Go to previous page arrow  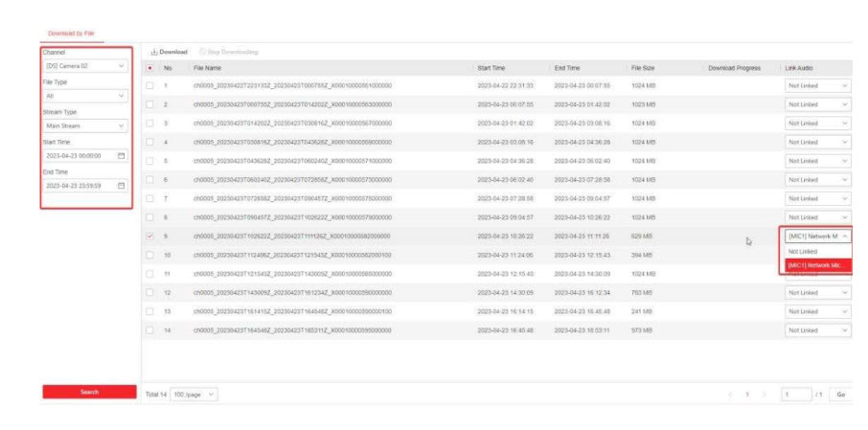pyautogui.click(x=731, y=394)
